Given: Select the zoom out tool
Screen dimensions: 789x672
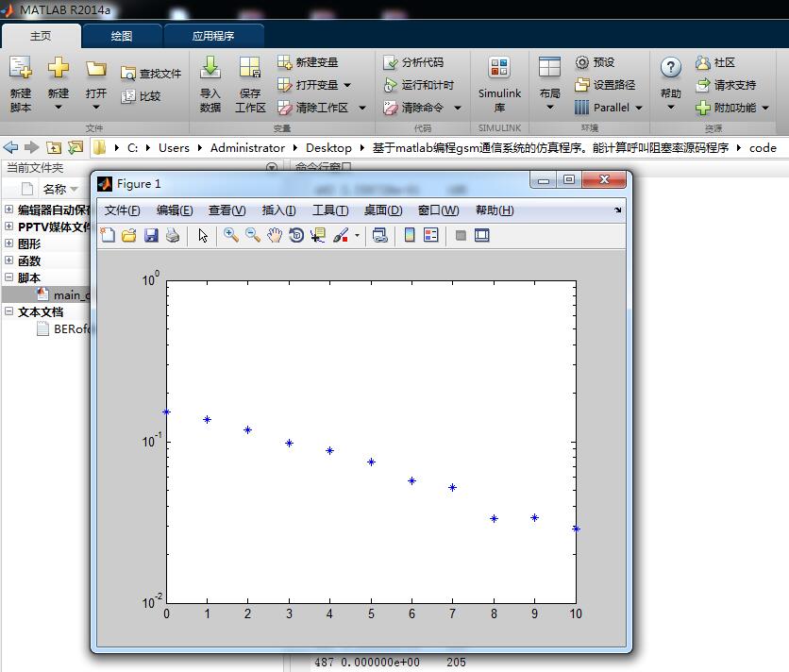Looking at the screenshot, I should 253,235.
